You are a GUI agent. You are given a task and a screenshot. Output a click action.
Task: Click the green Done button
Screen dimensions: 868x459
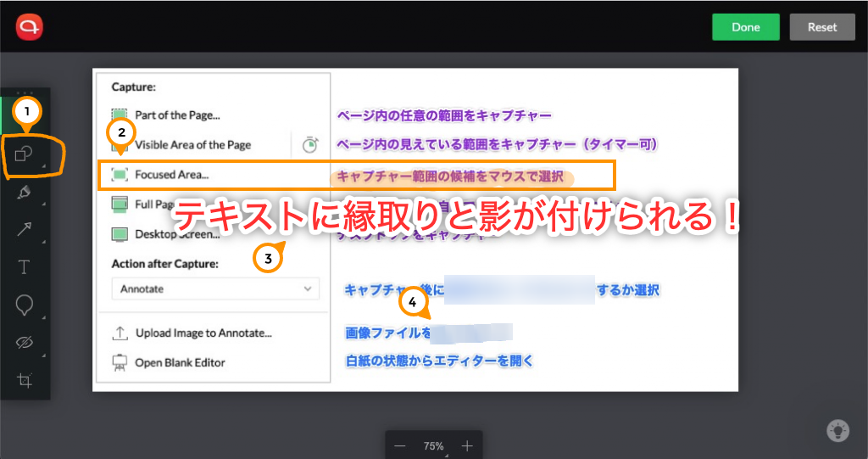pyautogui.click(x=745, y=27)
